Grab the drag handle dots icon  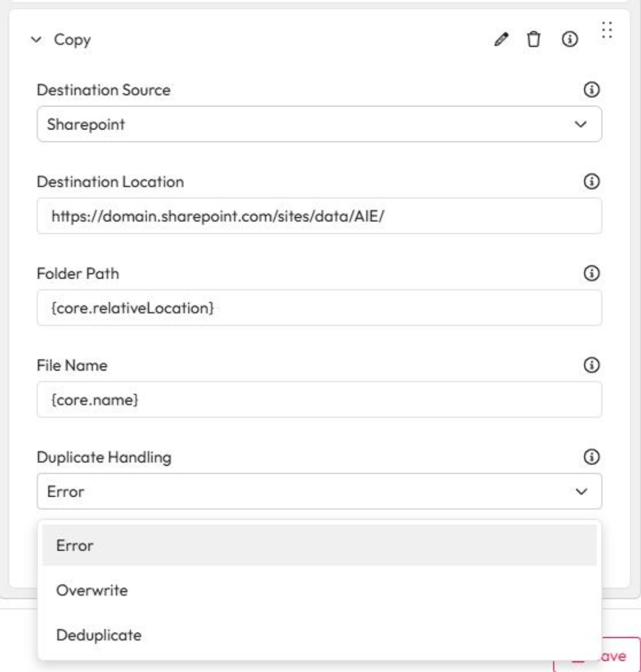607,30
